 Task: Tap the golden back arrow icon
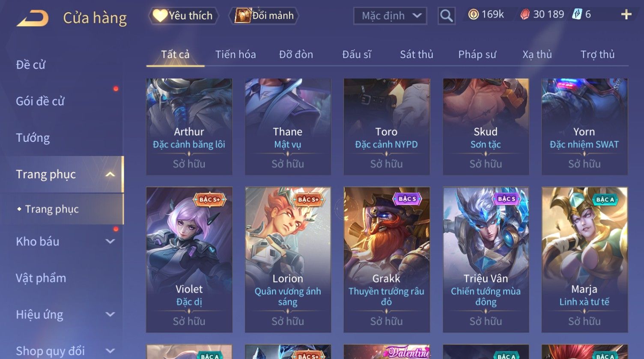click(33, 18)
